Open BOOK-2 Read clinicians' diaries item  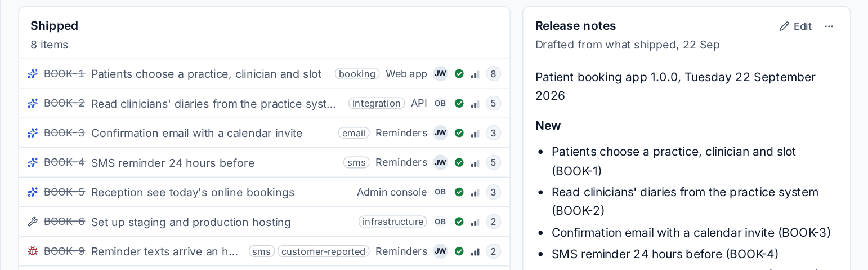[214, 103]
